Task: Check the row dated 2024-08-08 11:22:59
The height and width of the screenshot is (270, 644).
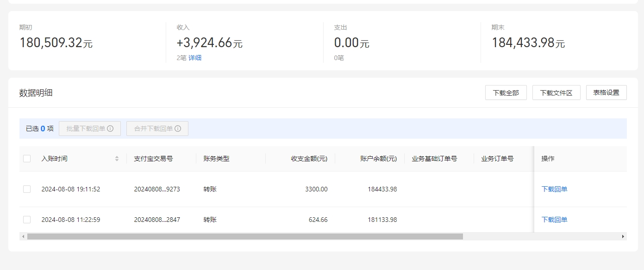Action: click(27, 220)
